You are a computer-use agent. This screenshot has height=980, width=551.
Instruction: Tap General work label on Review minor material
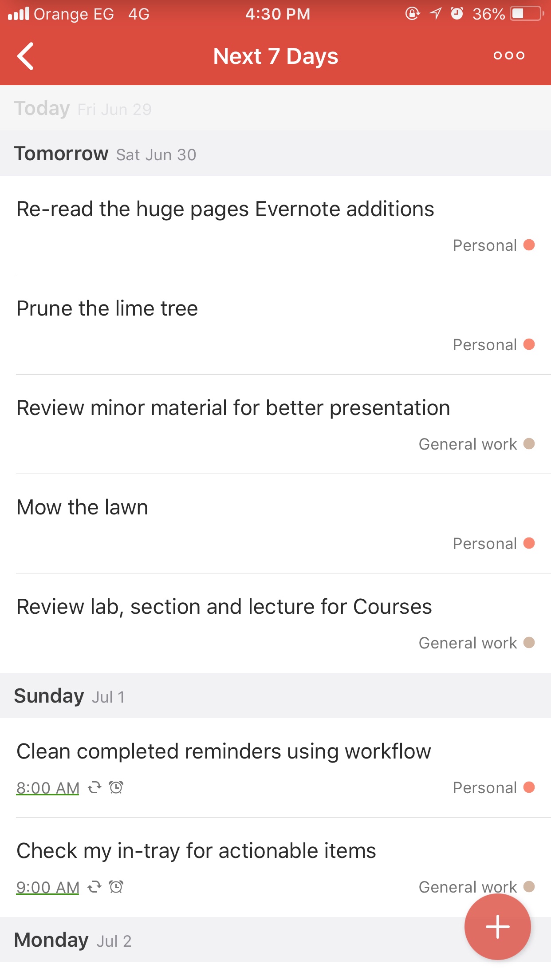click(x=468, y=444)
